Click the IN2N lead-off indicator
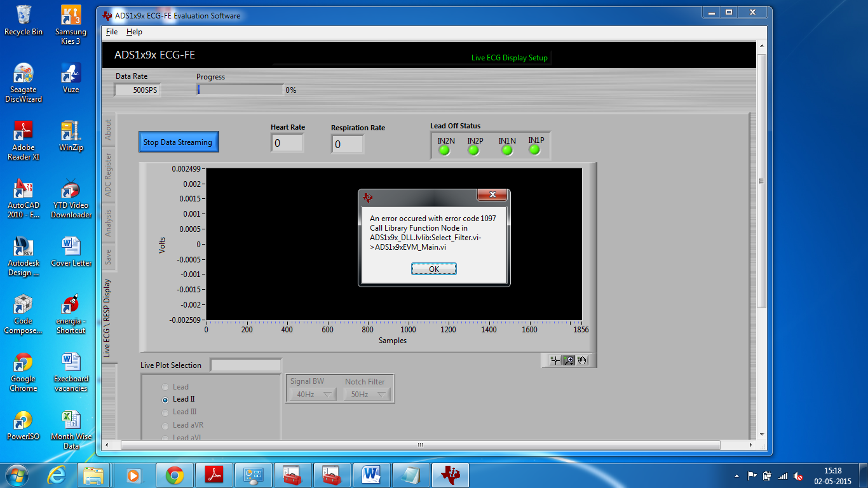The image size is (868, 488). point(444,151)
